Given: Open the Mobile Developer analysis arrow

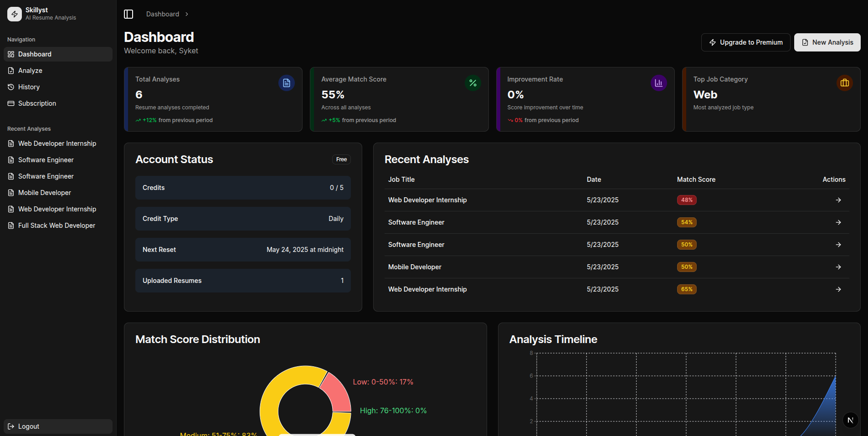Looking at the screenshot, I should click(838, 267).
